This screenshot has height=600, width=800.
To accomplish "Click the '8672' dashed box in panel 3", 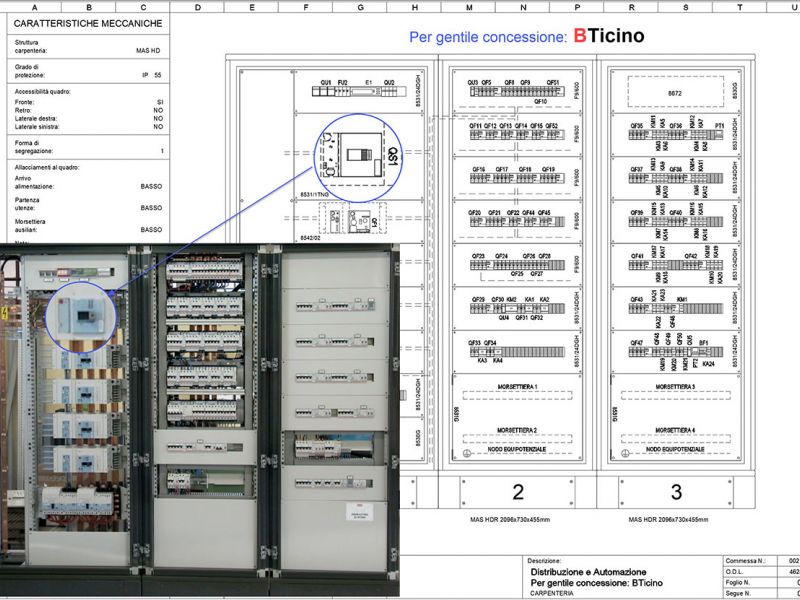I will (675, 92).
